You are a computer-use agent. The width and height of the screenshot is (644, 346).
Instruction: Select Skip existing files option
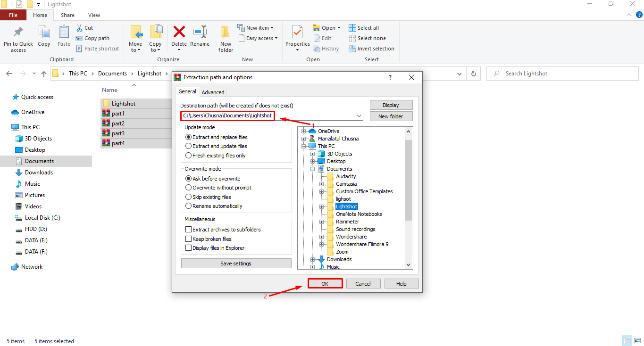click(208, 197)
